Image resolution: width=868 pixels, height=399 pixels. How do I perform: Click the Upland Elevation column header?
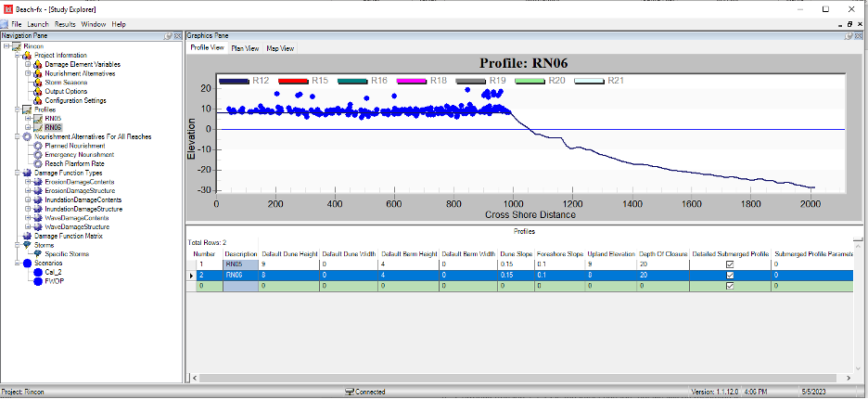click(x=611, y=254)
